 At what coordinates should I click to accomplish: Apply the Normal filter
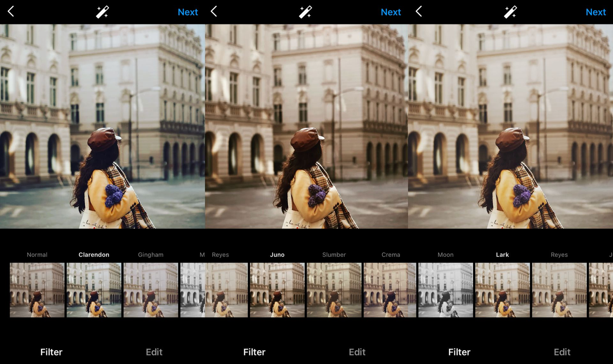point(37,289)
